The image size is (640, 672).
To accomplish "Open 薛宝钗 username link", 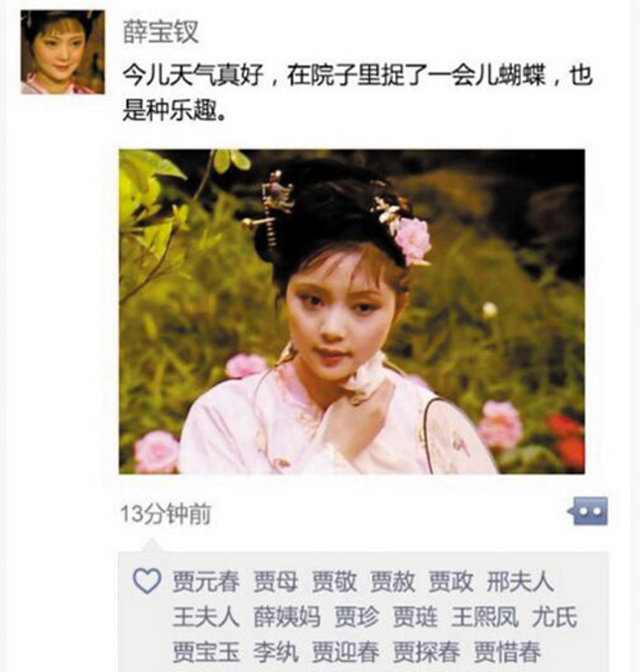I will point(160,31).
